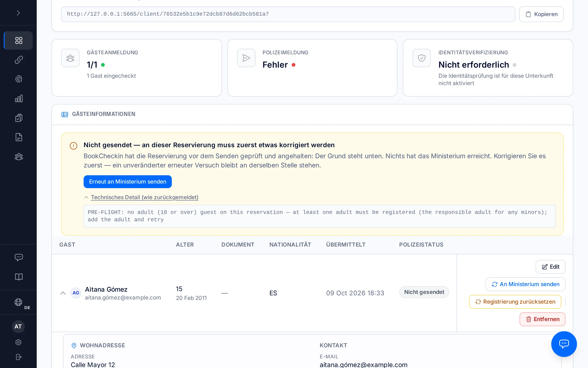Open the book guide icon in sidebar

[18, 277]
